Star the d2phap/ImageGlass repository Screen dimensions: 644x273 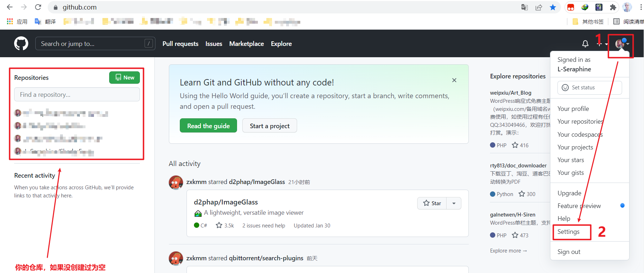coord(432,203)
